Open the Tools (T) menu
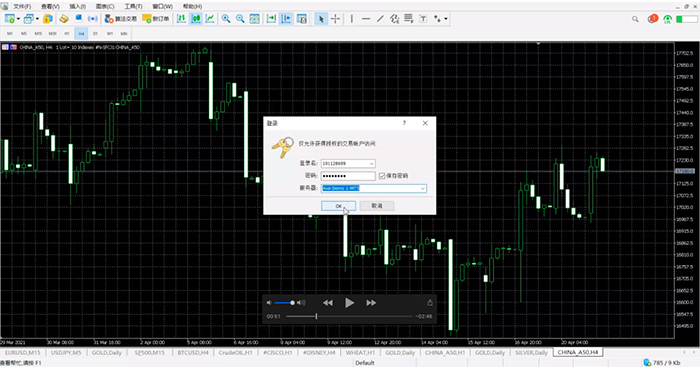 (x=133, y=6)
